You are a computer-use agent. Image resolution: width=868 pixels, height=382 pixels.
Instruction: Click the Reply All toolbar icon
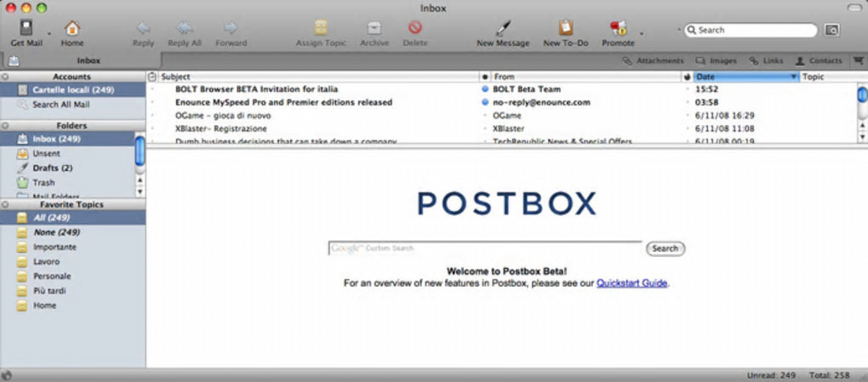click(x=185, y=28)
